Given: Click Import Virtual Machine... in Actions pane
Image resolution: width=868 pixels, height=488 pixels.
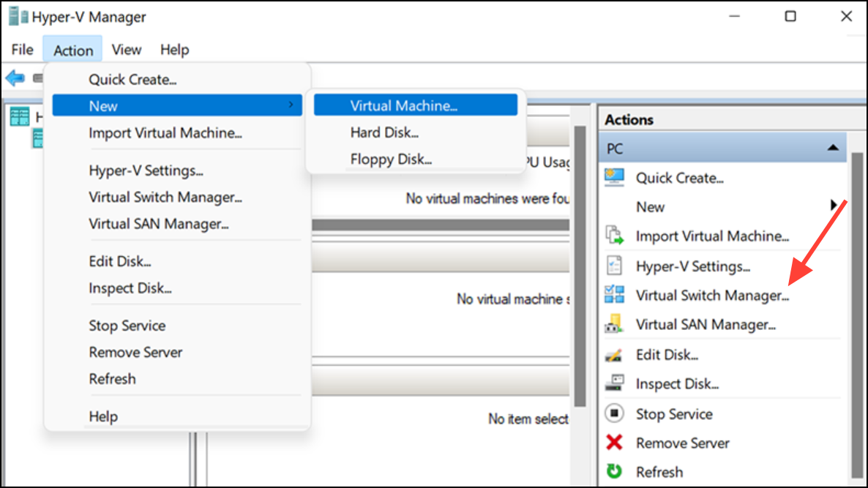Looking at the screenshot, I should click(x=712, y=236).
